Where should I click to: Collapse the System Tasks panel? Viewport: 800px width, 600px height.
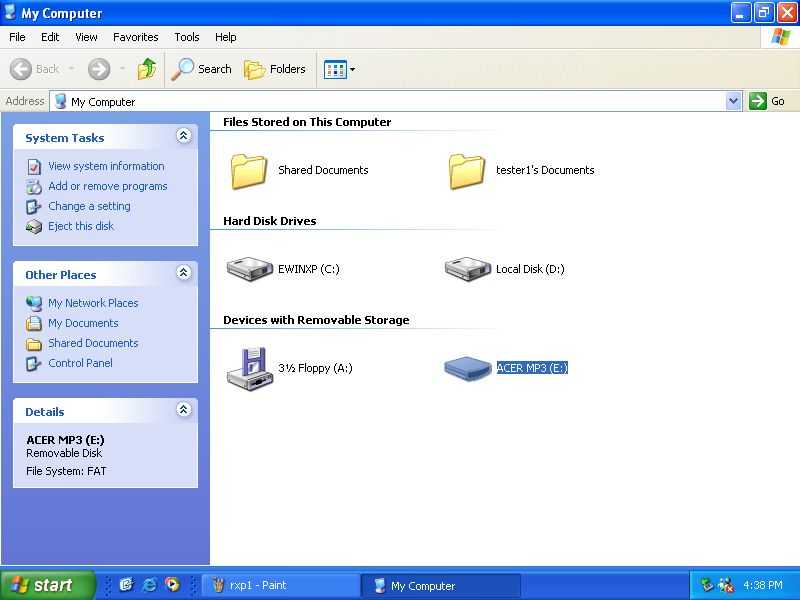(184, 136)
